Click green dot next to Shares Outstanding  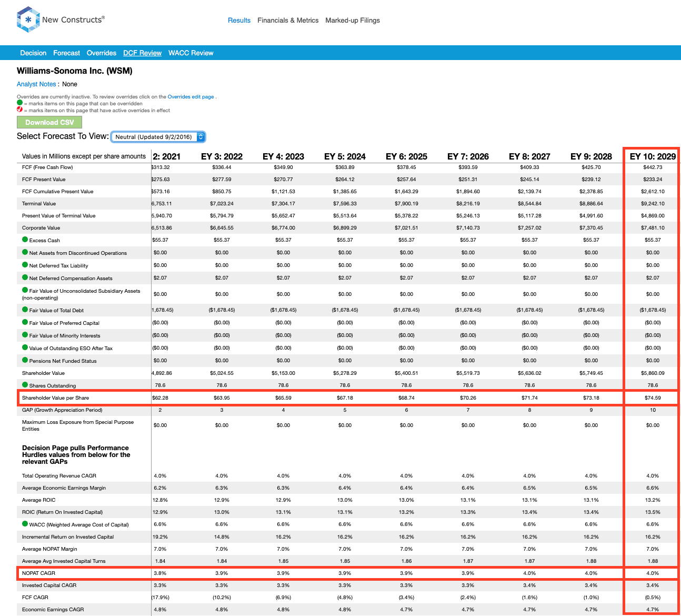point(25,385)
